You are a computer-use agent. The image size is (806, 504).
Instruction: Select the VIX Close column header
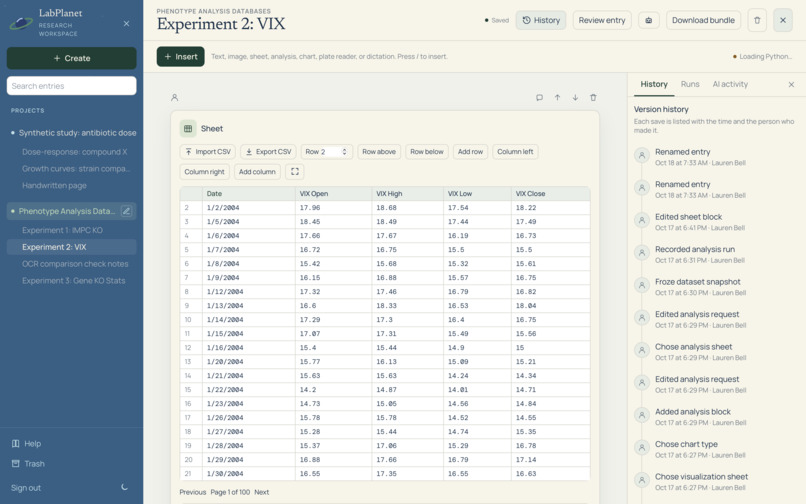pyautogui.click(x=551, y=194)
